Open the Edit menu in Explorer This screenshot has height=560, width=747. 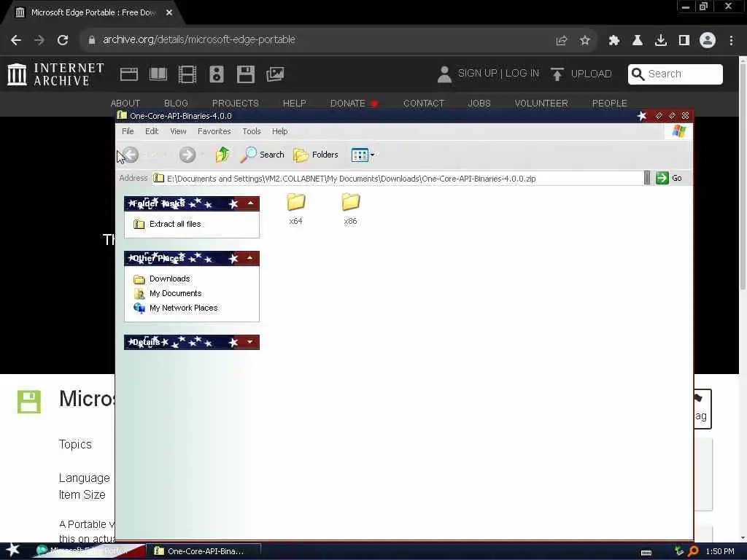(152, 131)
